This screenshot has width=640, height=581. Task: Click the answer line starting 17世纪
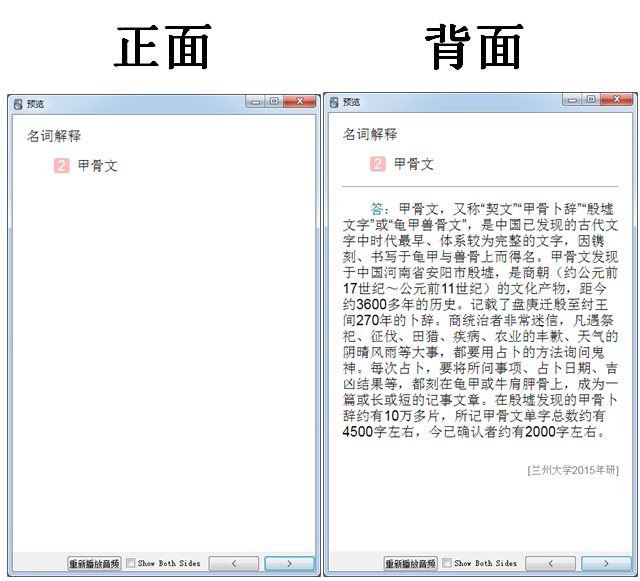(x=475, y=289)
